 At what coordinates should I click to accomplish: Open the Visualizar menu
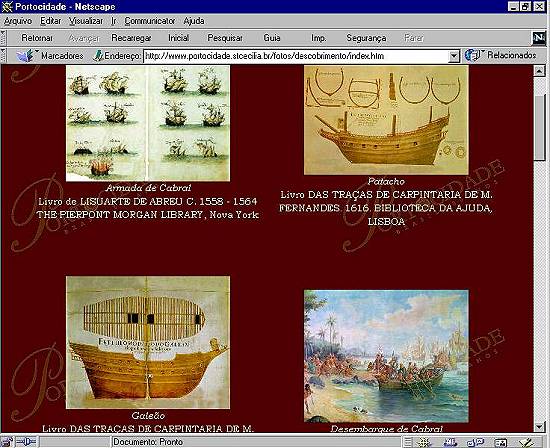point(86,21)
